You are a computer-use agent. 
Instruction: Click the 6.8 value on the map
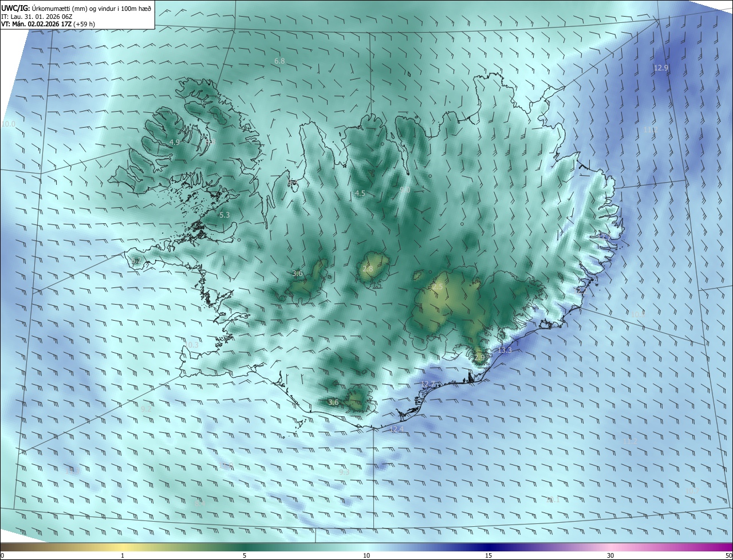click(x=279, y=61)
